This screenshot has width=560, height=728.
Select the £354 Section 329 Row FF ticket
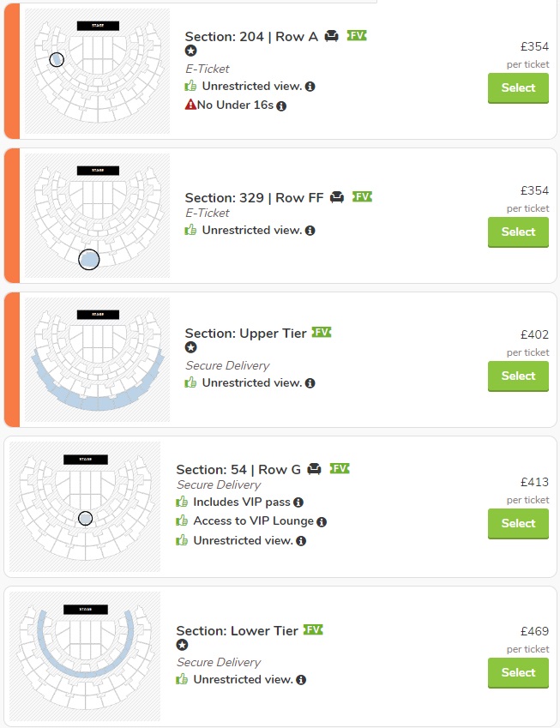[x=518, y=232]
